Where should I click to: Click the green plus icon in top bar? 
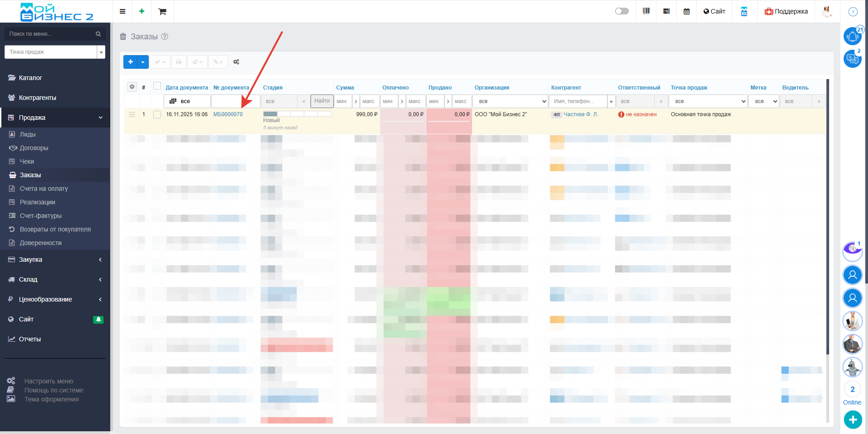(x=142, y=11)
